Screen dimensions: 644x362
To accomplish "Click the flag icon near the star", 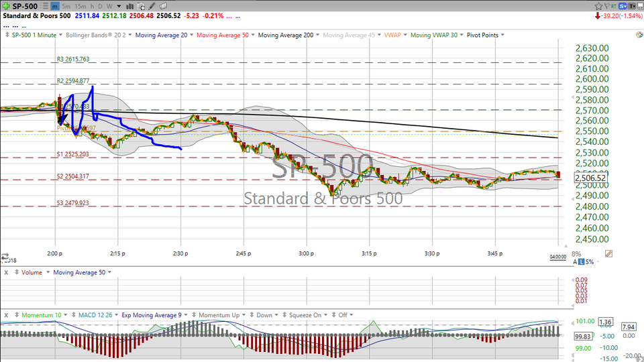I will click(608, 5).
